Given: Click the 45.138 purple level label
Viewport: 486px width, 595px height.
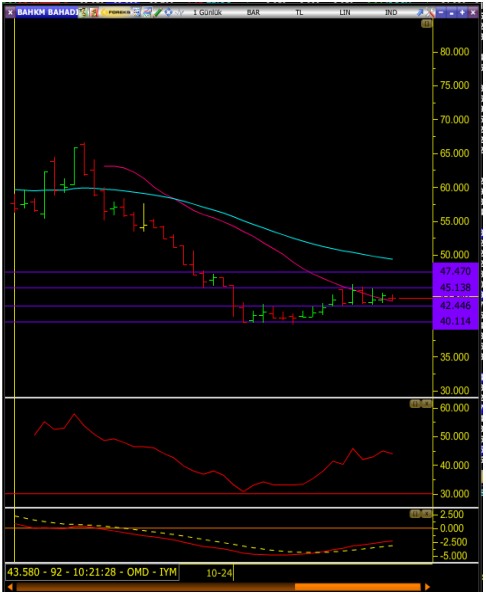Looking at the screenshot, I should click(x=455, y=288).
